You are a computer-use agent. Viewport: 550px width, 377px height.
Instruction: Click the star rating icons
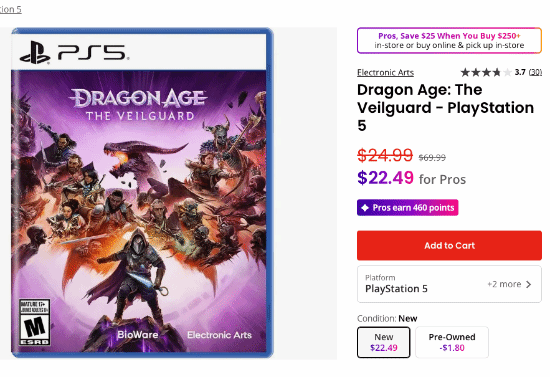(486, 72)
